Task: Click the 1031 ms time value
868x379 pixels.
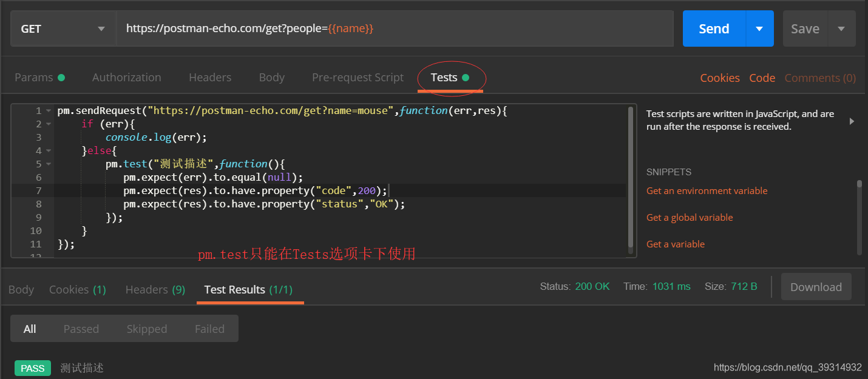Action: [671, 286]
